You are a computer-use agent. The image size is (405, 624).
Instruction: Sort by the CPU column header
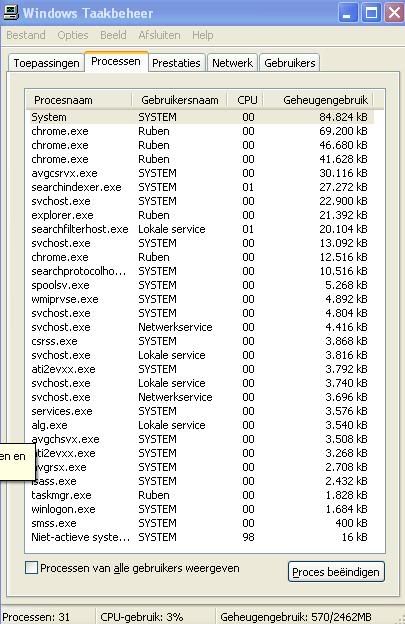point(245,100)
